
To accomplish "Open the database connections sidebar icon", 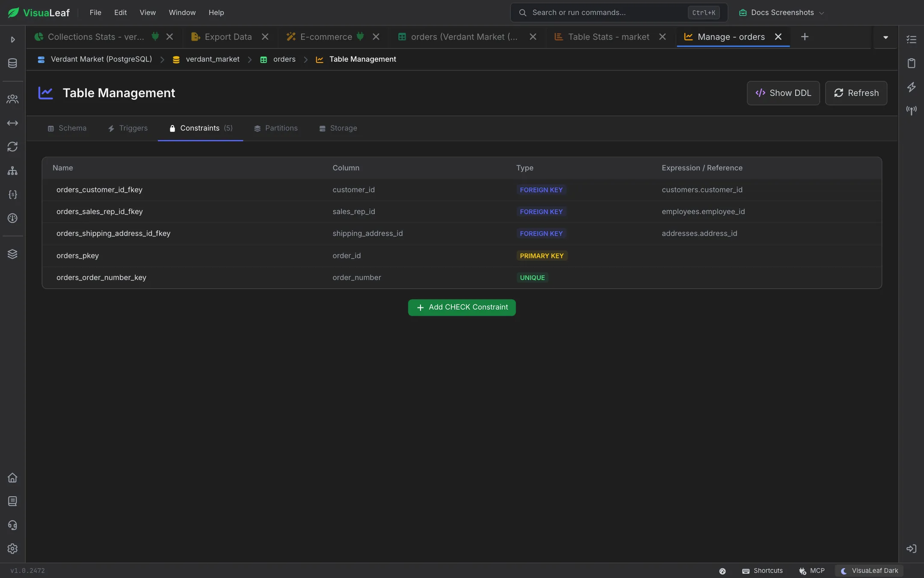I will click(x=12, y=63).
